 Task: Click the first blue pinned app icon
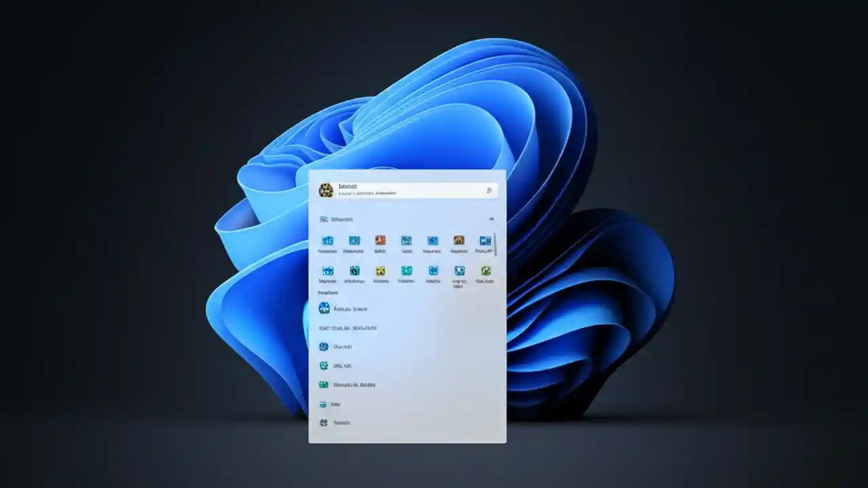326,241
